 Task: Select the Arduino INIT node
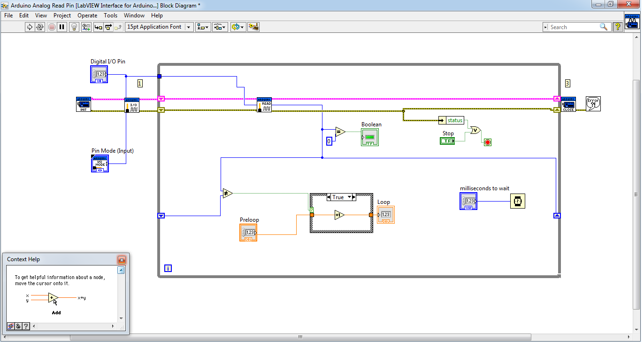(84, 104)
